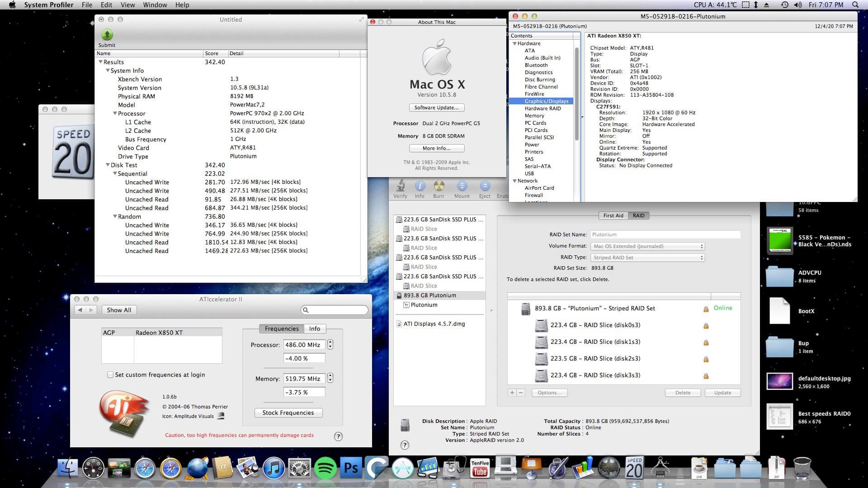Open Address Book from the Dock
This screenshot has height=488, width=868.
point(222,469)
